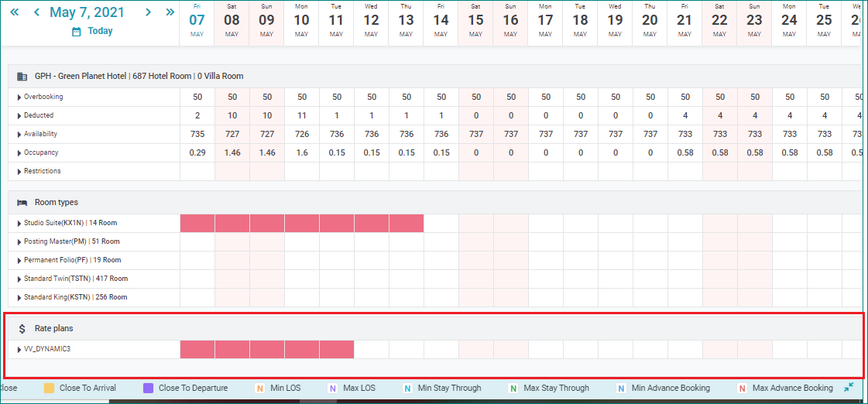Advance with the single right arrow
Viewport: 868px width, 404px height.
coord(148,12)
